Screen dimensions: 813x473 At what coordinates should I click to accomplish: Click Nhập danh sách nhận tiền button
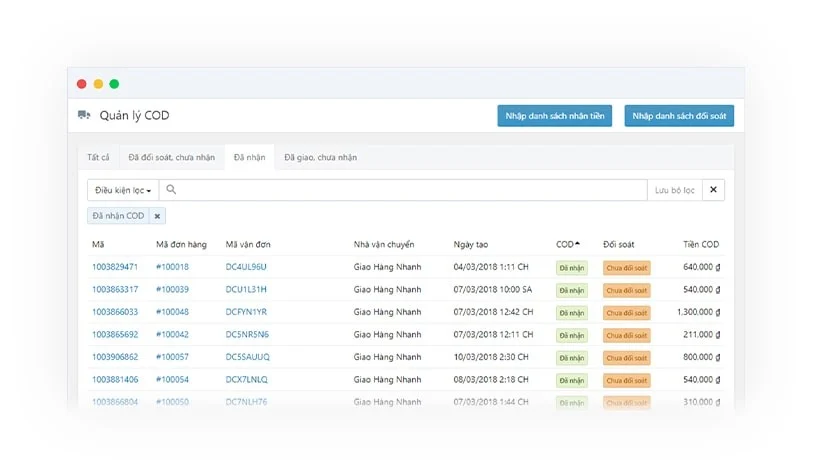[555, 116]
